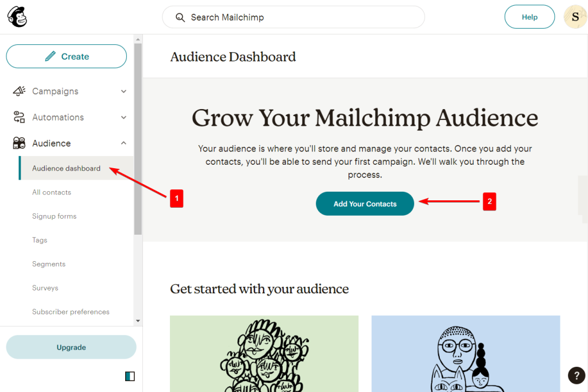Screen dimensions: 588x392
Task: Collapse the Audience menu chevron
Action: pos(124,143)
